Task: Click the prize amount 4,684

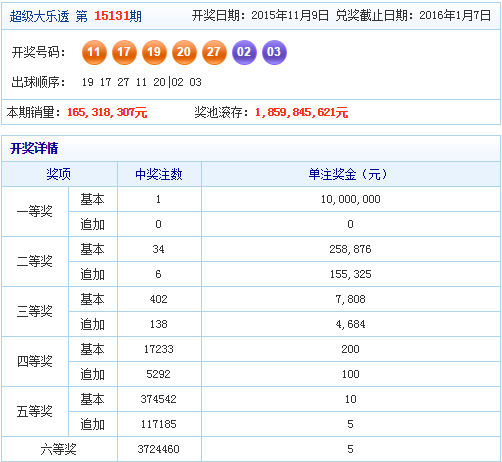Action: [350, 324]
